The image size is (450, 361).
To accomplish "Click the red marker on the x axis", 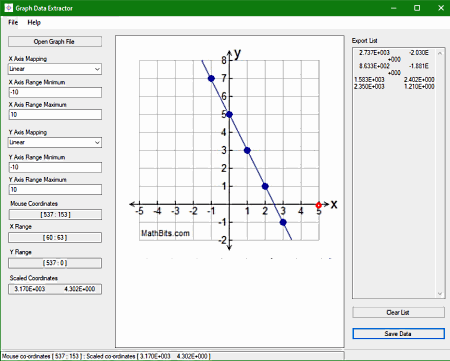I will (318, 205).
